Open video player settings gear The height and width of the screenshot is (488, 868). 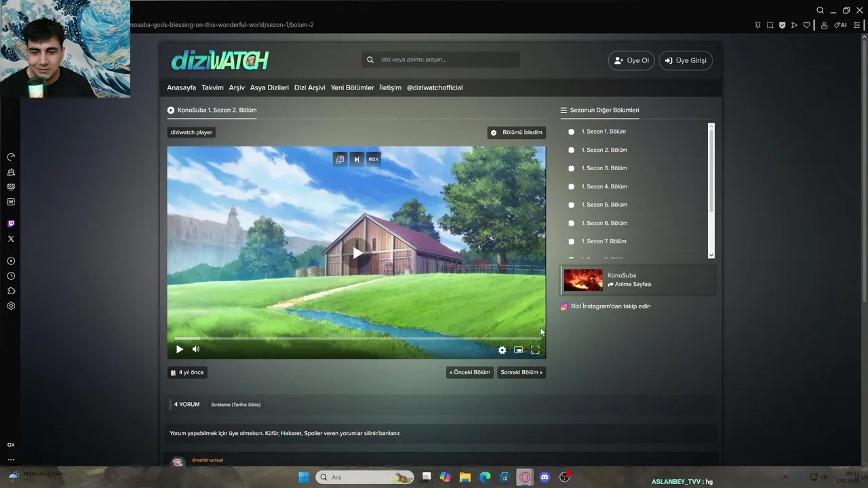click(502, 350)
